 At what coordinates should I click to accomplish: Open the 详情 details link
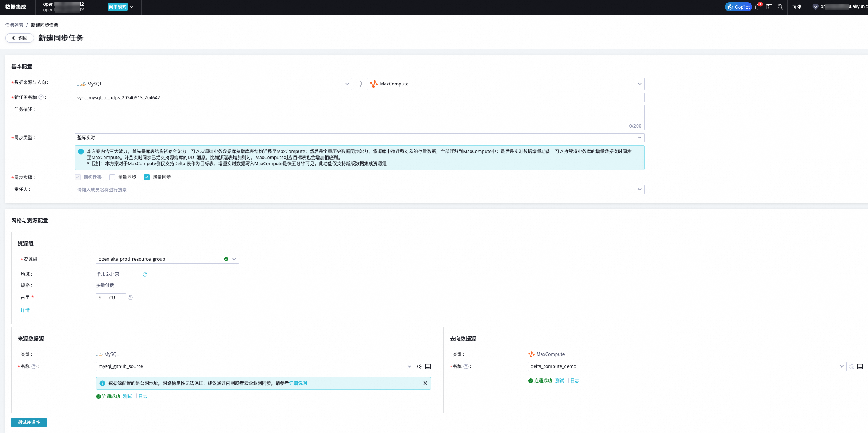pos(25,310)
